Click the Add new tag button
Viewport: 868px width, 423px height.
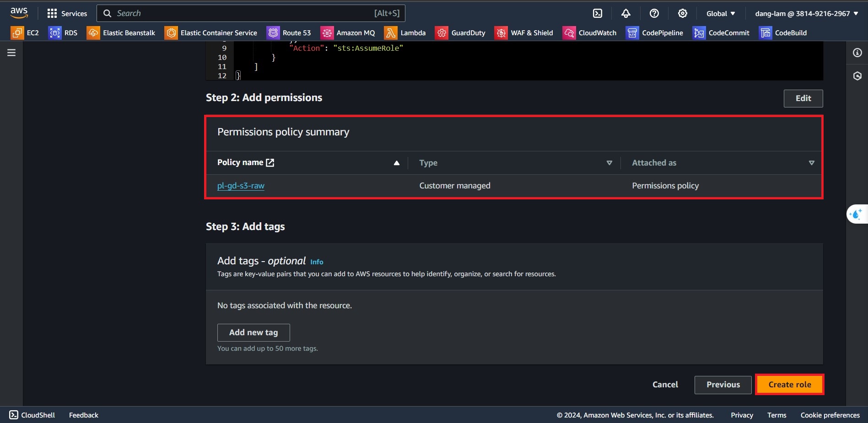click(253, 332)
